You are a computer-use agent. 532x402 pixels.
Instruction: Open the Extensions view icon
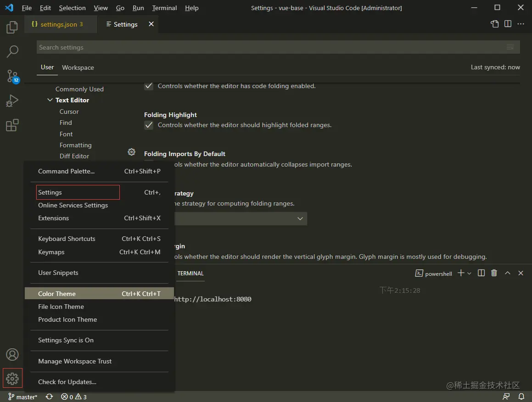click(12, 125)
